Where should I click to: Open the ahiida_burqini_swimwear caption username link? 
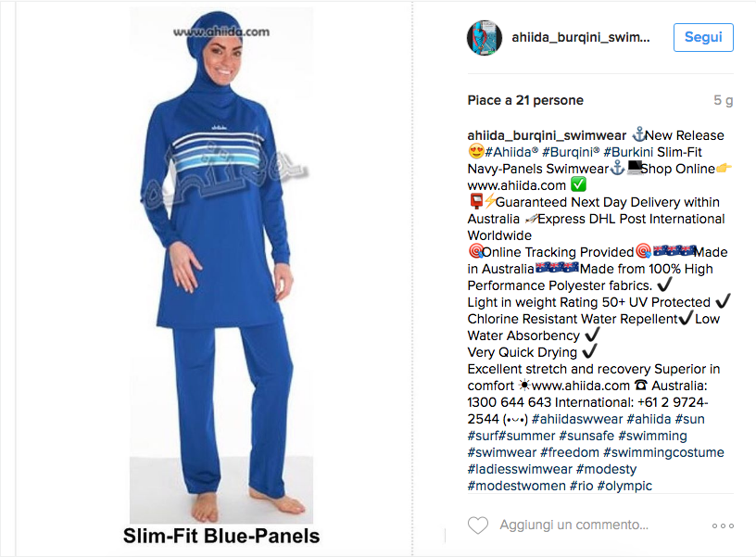pyautogui.click(x=547, y=135)
